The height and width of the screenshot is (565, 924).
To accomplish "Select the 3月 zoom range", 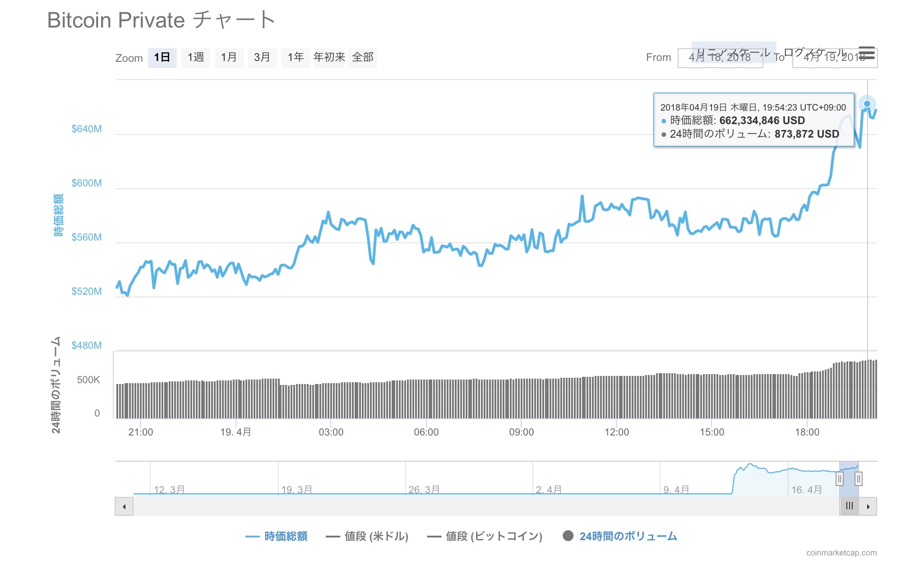I will (x=262, y=58).
